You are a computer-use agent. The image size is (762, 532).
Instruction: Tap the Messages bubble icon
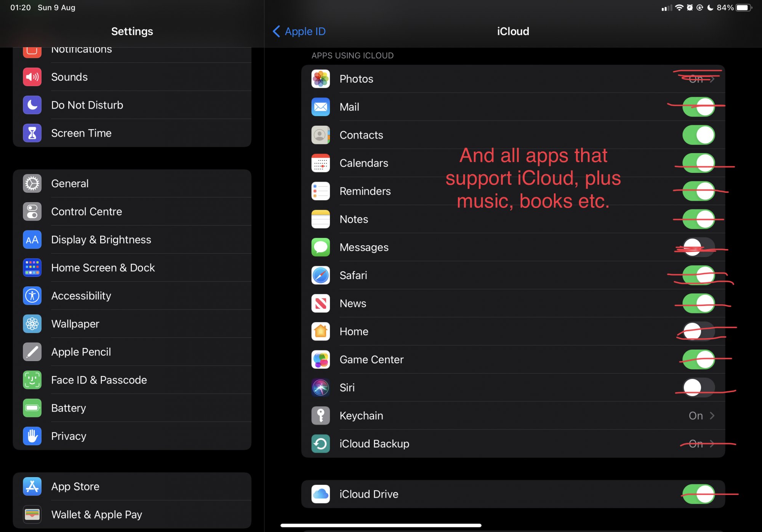point(320,247)
